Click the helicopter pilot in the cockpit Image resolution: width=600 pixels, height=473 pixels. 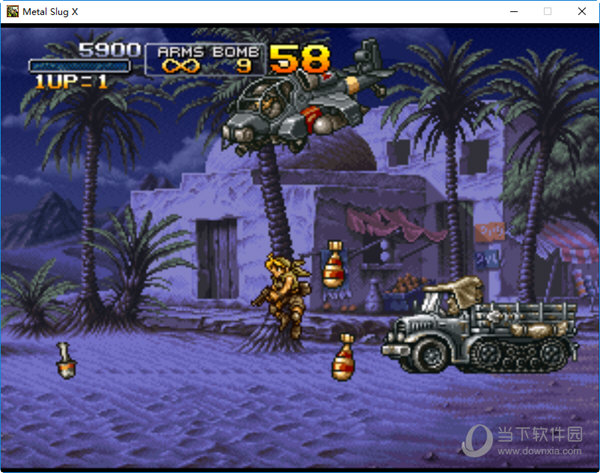(x=262, y=100)
